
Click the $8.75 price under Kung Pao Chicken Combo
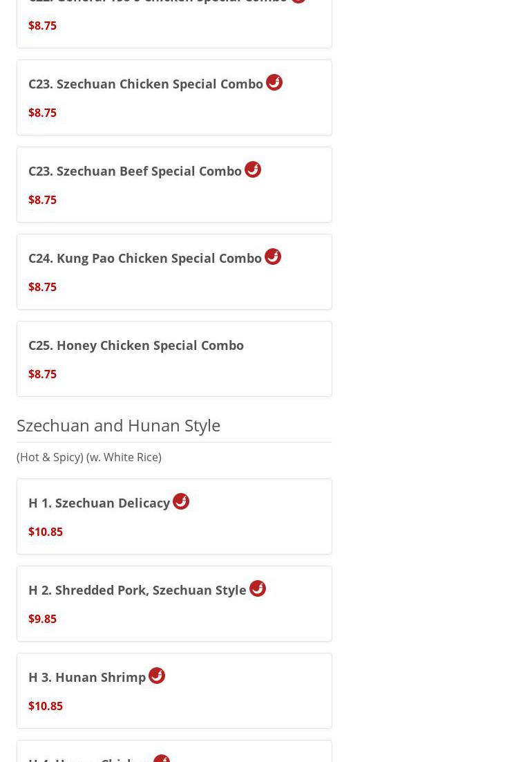(x=43, y=287)
